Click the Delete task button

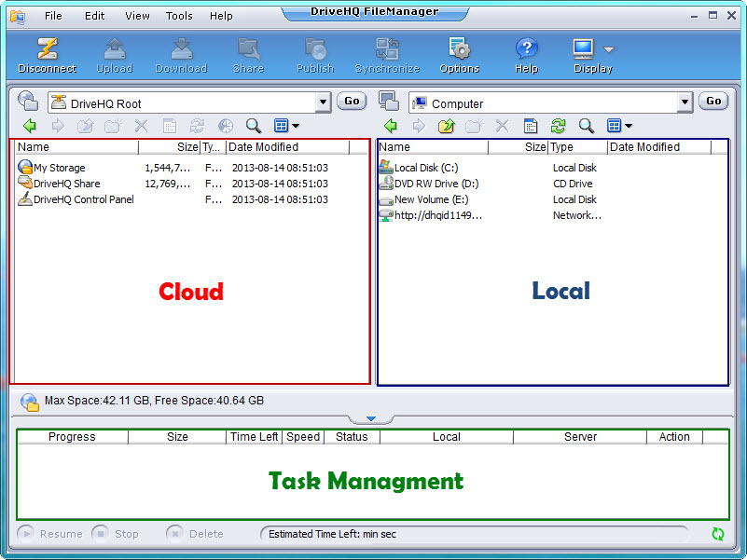(x=195, y=534)
